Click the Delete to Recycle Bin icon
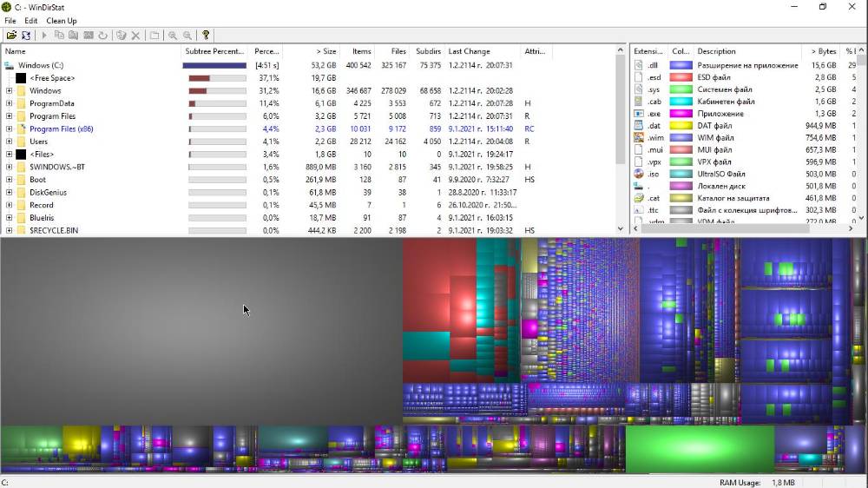The height and width of the screenshot is (488, 868). (122, 36)
